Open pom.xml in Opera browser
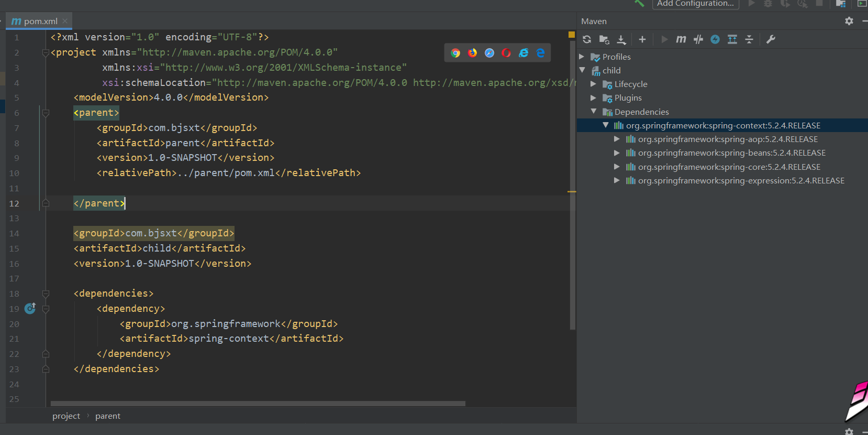Image resolution: width=868 pixels, height=435 pixels. [x=506, y=53]
